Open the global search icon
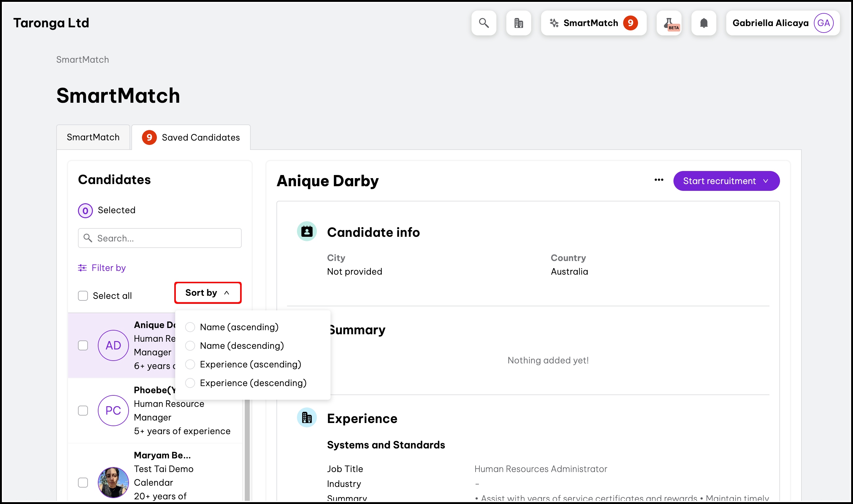 484,23
